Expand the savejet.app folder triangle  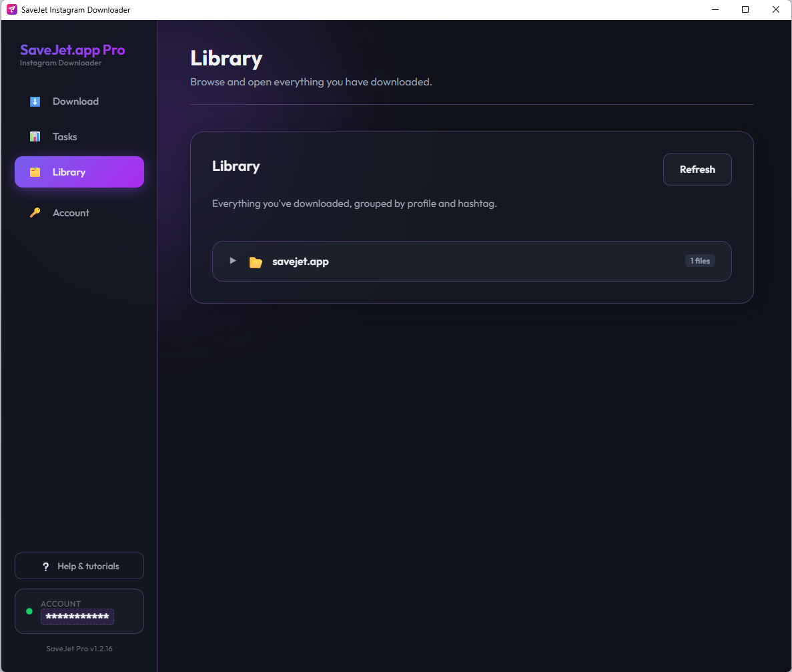(233, 261)
